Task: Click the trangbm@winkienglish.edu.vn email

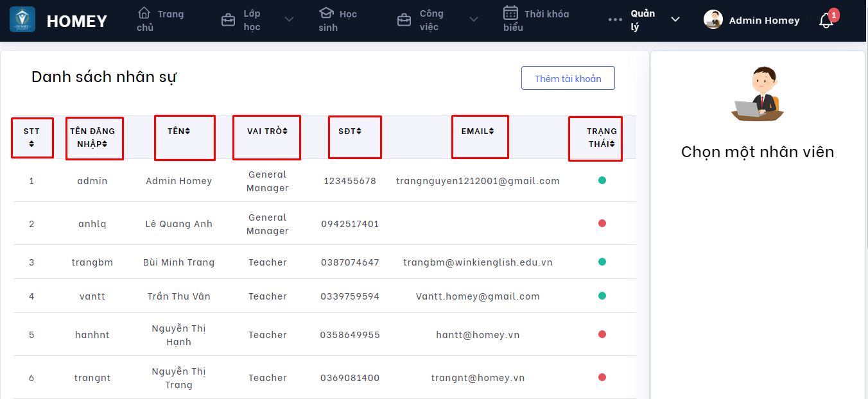Action: 478,262
